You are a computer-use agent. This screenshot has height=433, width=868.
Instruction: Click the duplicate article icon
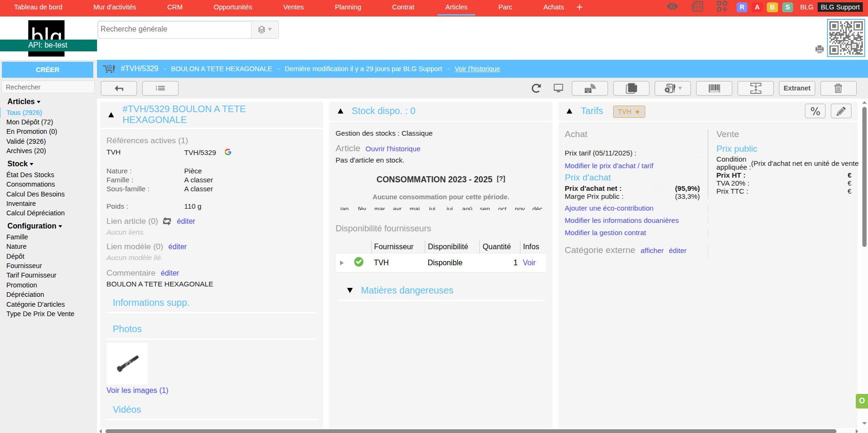[631, 88]
